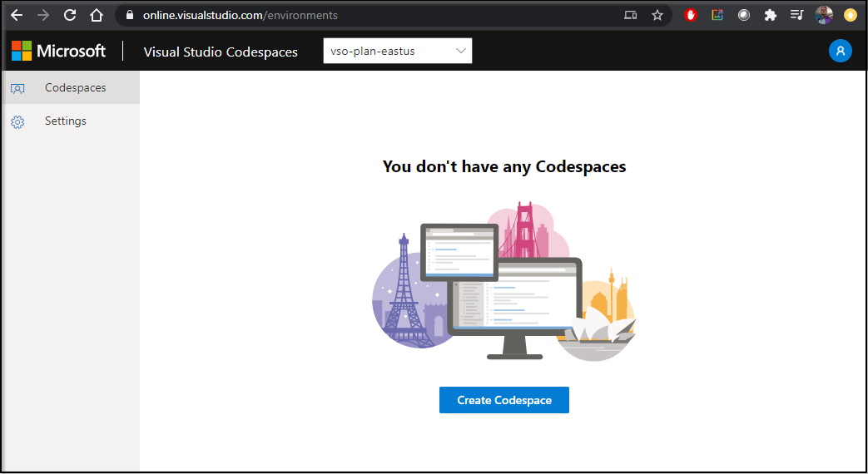868x474 pixels.
Task: Open the colorful square picture extension icon
Action: click(717, 15)
